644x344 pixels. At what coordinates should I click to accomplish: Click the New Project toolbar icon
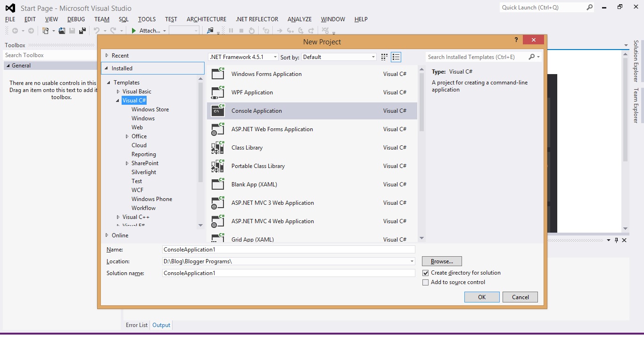pyautogui.click(x=45, y=30)
